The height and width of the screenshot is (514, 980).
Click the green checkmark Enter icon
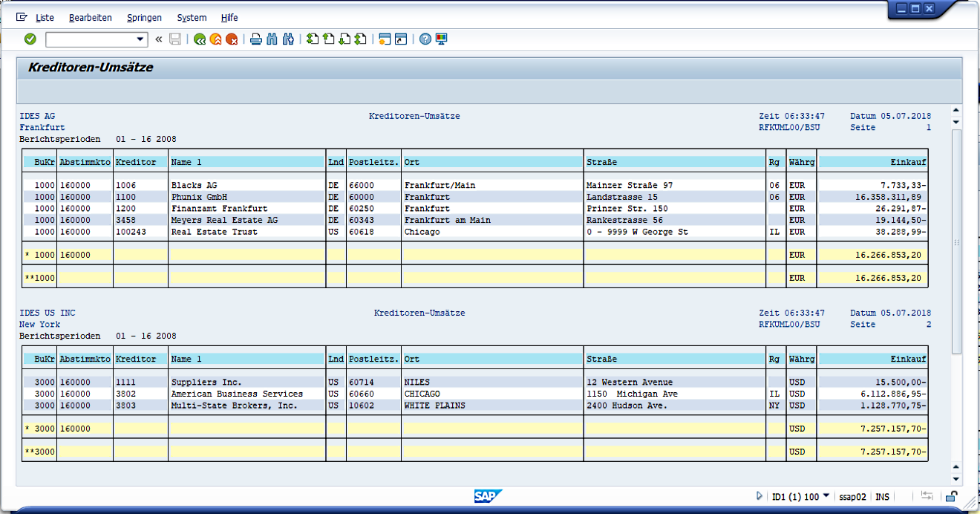tap(30, 39)
